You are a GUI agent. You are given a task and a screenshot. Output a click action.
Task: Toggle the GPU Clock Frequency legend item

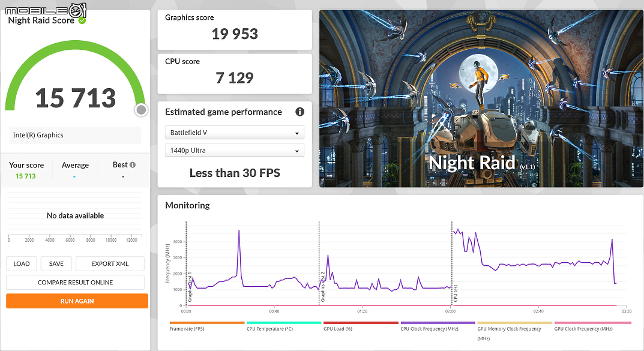592,326
